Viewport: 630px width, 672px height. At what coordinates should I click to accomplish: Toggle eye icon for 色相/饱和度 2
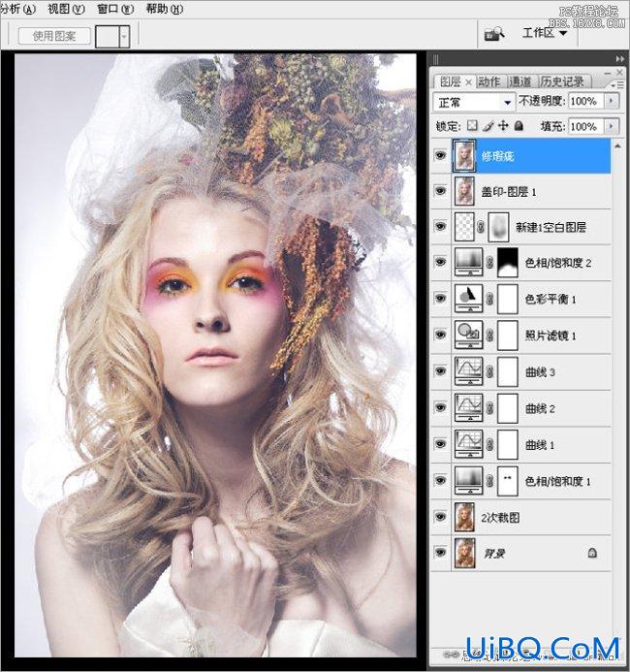(440, 262)
